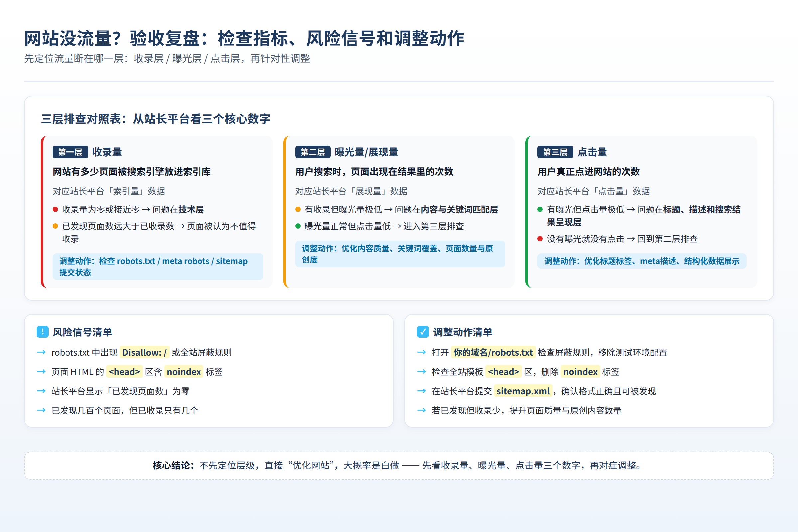
Task: Click the text 对应站长平台「索引量」数据
Action: tap(109, 191)
